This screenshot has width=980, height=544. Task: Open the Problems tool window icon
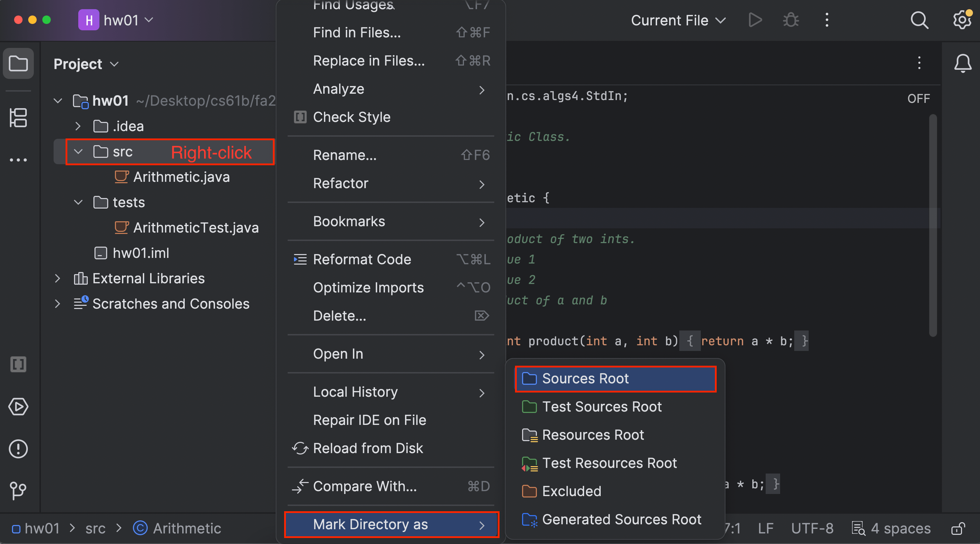click(x=18, y=449)
